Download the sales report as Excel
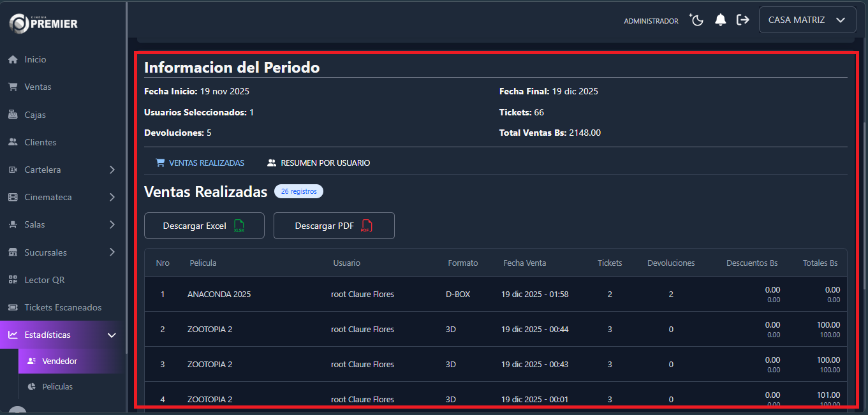This screenshot has height=415, width=868. (204, 226)
